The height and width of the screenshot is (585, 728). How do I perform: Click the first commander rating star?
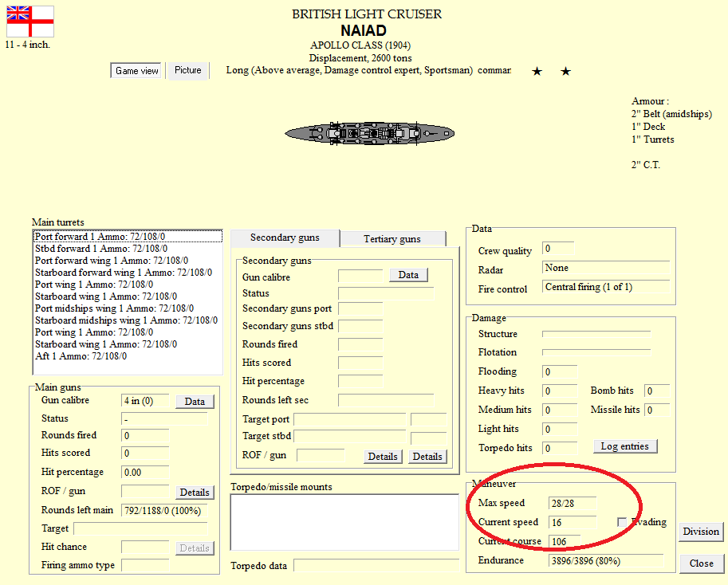(x=537, y=71)
